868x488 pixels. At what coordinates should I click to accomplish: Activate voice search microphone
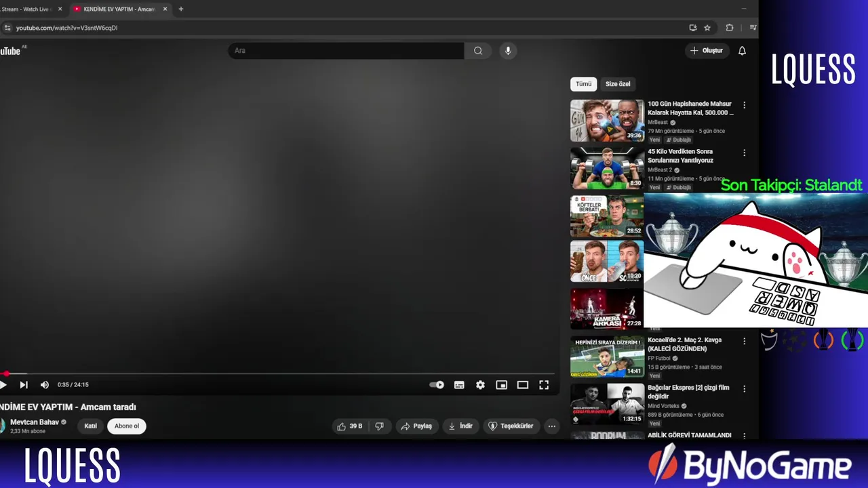[x=507, y=51]
